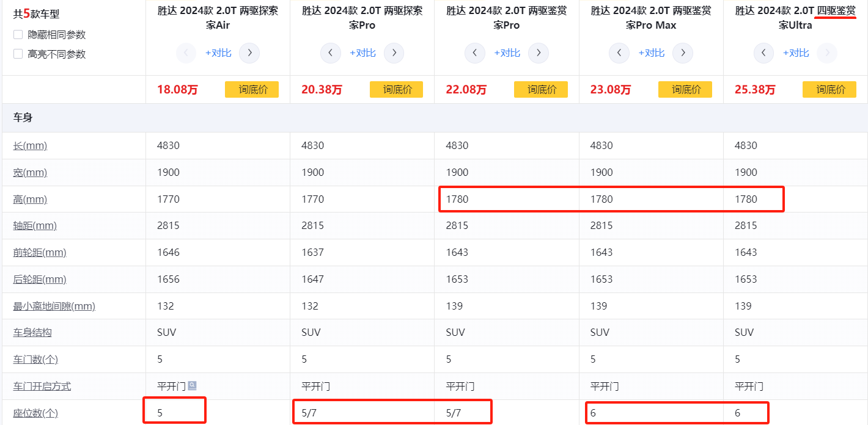
Task: Click the 25.38万 price
Action: pos(755,90)
